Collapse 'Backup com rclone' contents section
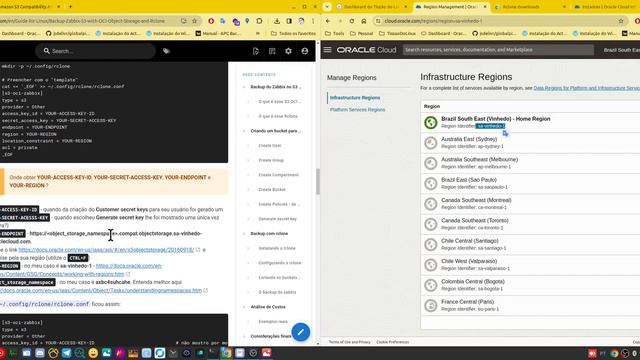The width and height of the screenshot is (640, 360). [x=244, y=233]
